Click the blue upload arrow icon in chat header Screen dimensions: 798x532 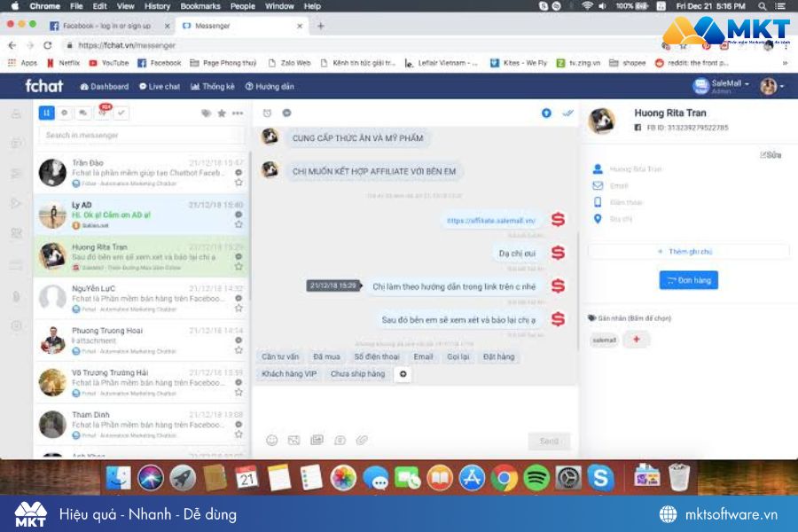546,113
